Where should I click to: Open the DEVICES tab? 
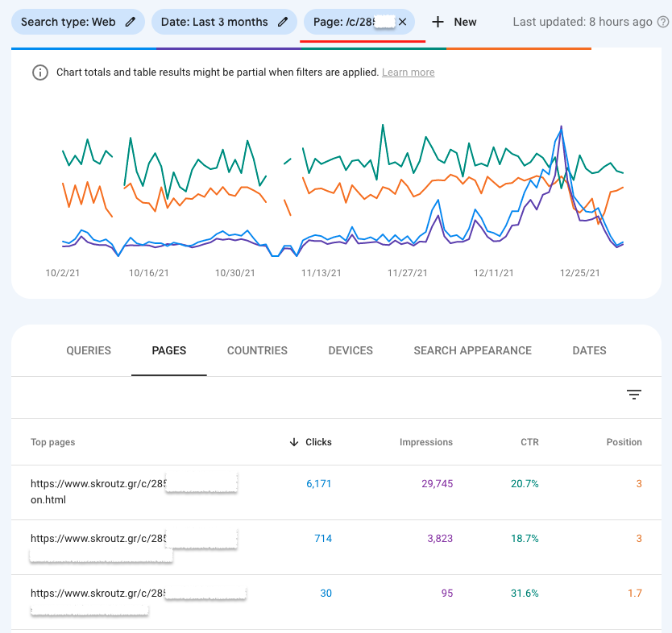(x=351, y=351)
